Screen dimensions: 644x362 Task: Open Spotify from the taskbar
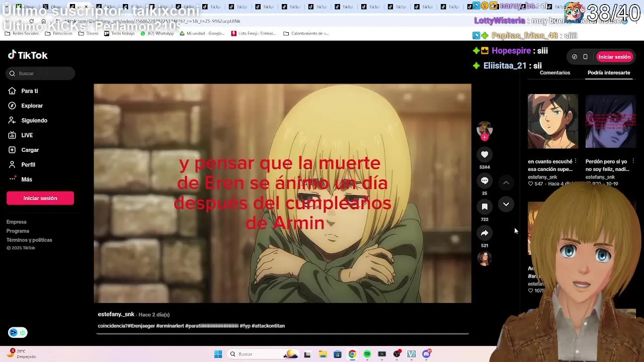pos(367,354)
